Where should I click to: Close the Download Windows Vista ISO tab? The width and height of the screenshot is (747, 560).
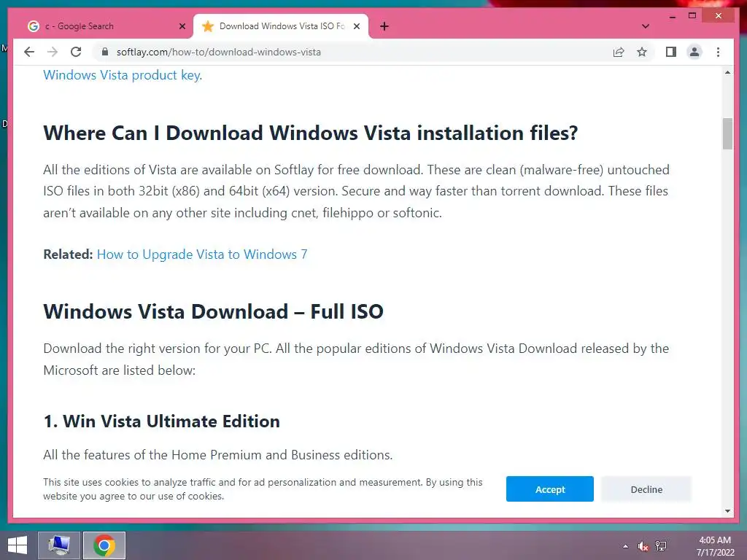(356, 26)
